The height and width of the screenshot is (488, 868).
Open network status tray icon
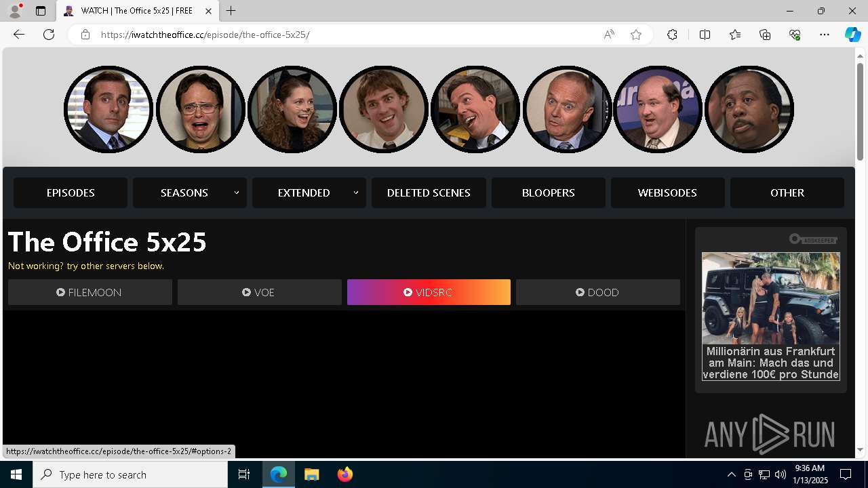(764, 474)
